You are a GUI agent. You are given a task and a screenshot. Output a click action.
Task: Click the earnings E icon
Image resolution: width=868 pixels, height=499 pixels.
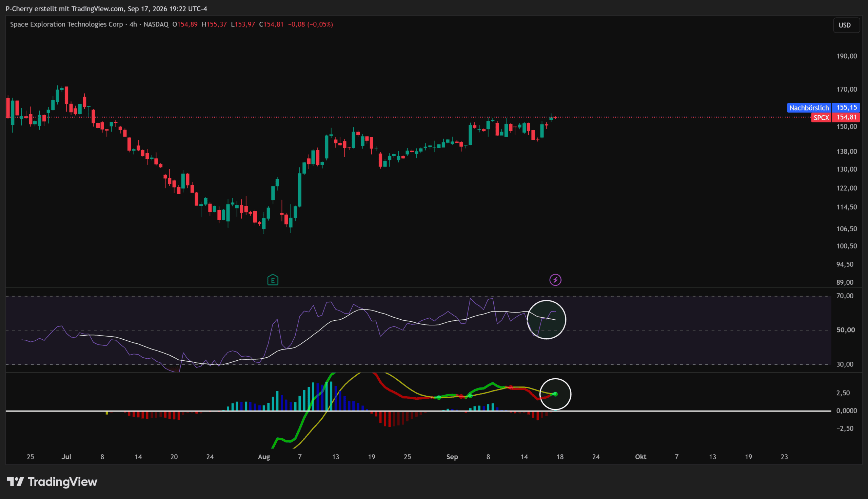point(273,280)
